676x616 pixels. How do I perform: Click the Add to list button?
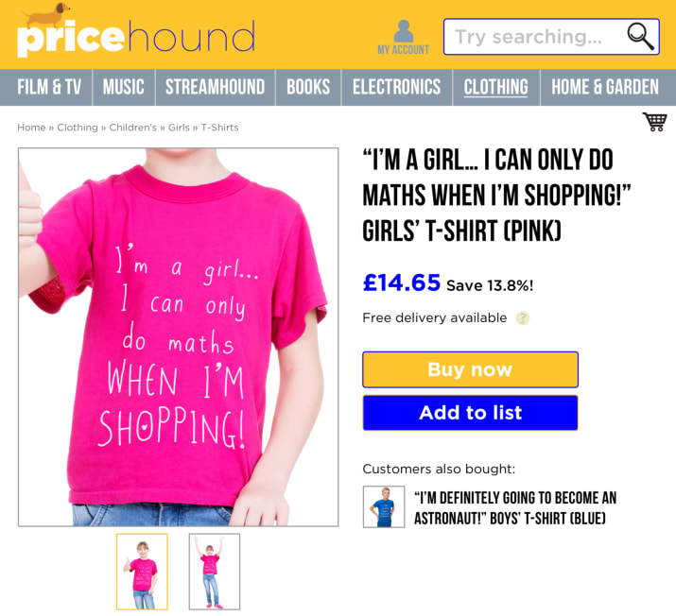(470, 413)
